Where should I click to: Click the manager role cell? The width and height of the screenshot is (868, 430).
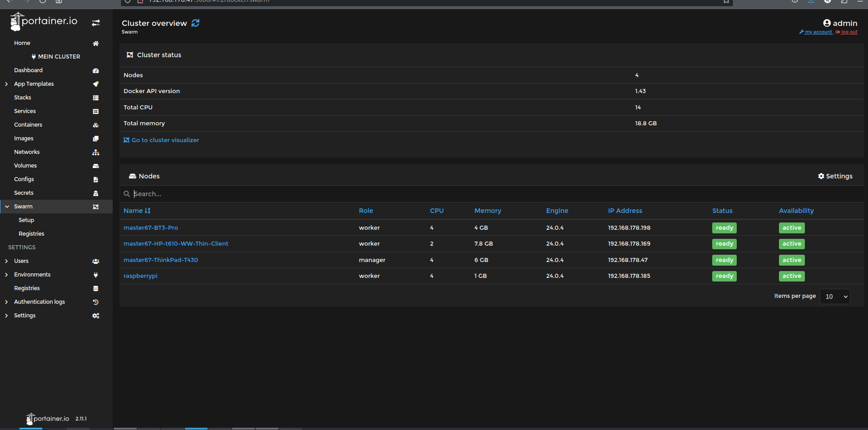[x=372, y=260]
